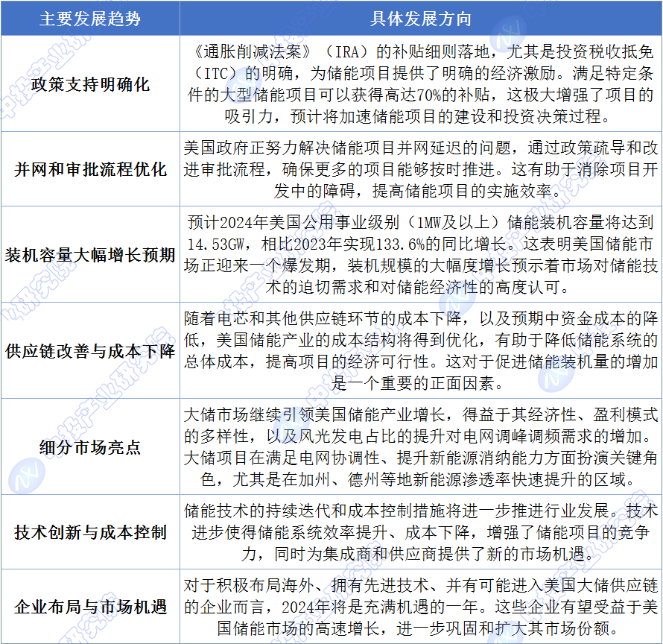This screenshot has height=644, width=663.
Task: Click the "主要发展趋势" column header
Action: point(89,19)
